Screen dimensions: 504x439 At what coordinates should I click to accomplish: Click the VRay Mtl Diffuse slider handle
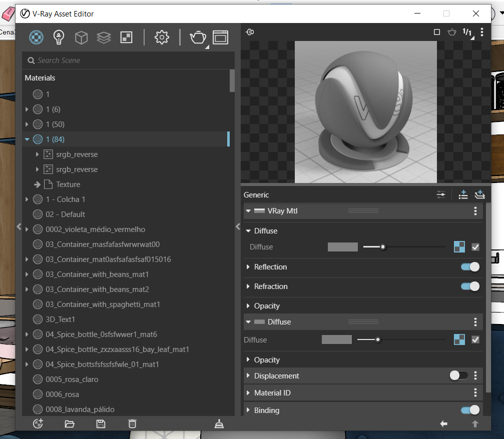[383, 247]
